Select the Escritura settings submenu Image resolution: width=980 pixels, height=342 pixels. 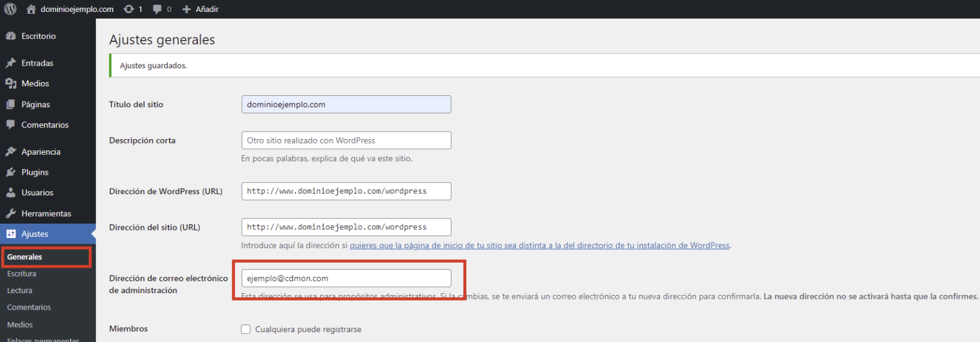pyautogui.click(x=22, y=274)
